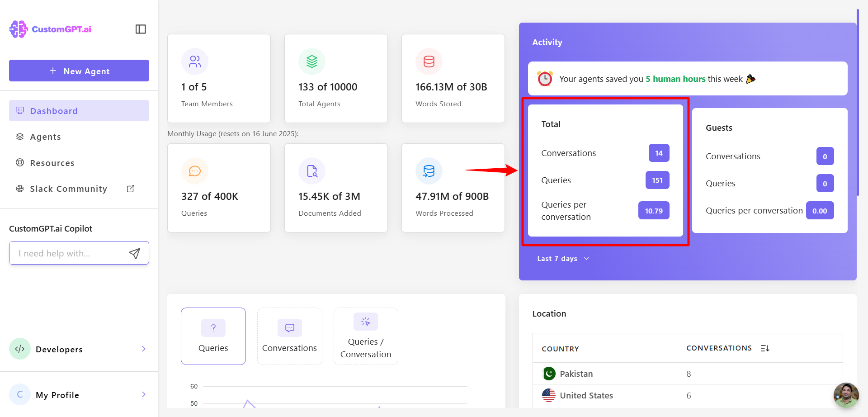
Task: Click Words Processed database icon
Action: pos(429,171)
